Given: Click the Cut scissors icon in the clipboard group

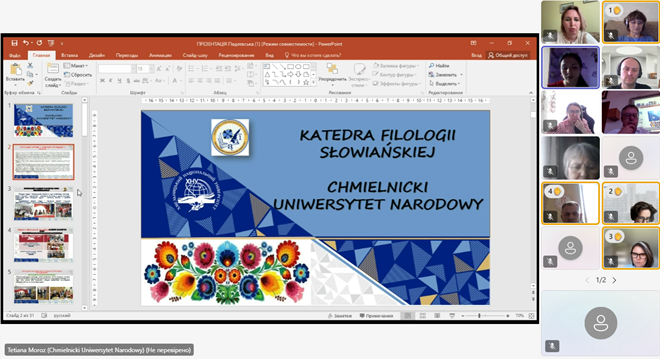Looking at the screenshot, I should (30, 66).
